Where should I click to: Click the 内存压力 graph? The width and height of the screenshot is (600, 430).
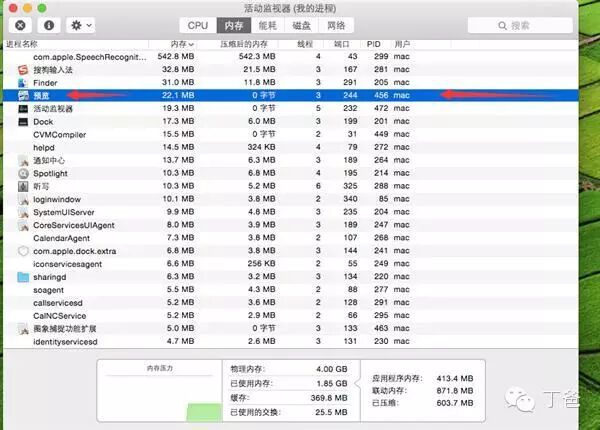(160, 391)
